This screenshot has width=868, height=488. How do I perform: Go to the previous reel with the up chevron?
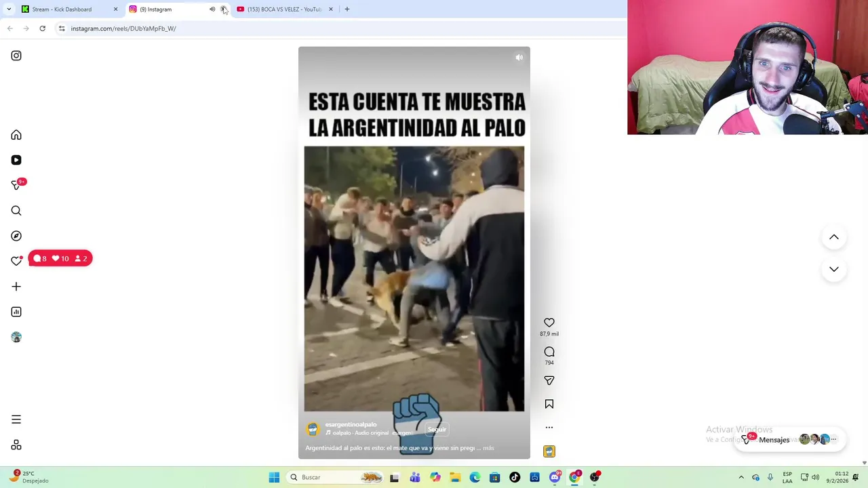tap(834, 237)
